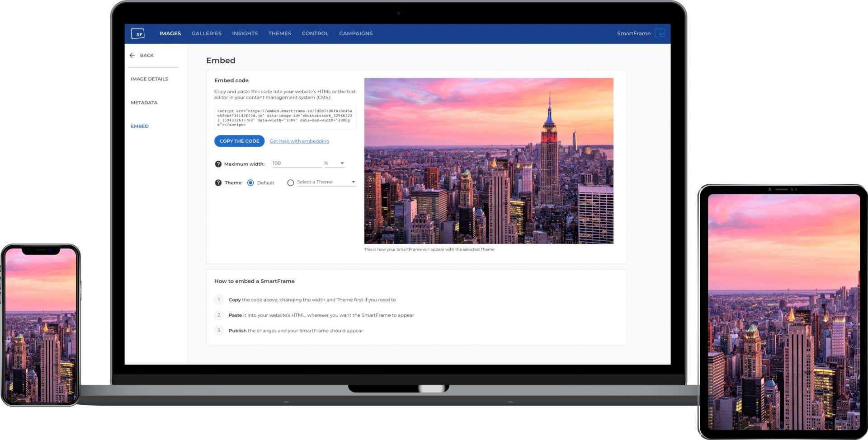The width and height of the screenshot is (868, 440).
Task: Click the Maximum width input field
Action: click(x=296, y=163)
